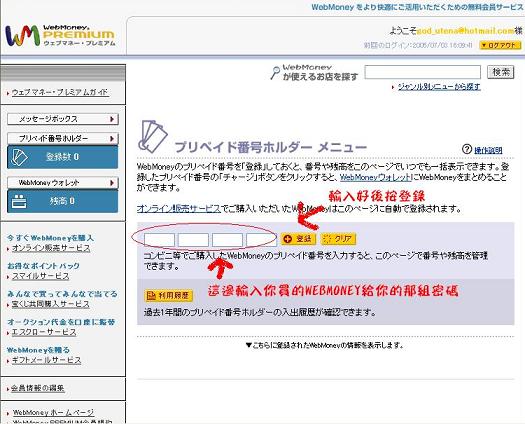Open the オンライン販売サービス sidebar link
The height and width of the screenshot is (424, 525).
(51, 248)
